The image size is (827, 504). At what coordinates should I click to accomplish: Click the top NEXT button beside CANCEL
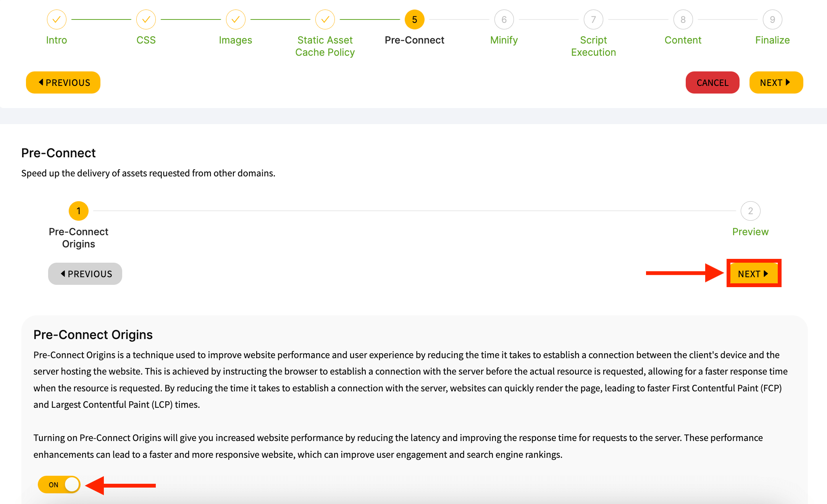point(776,82)
